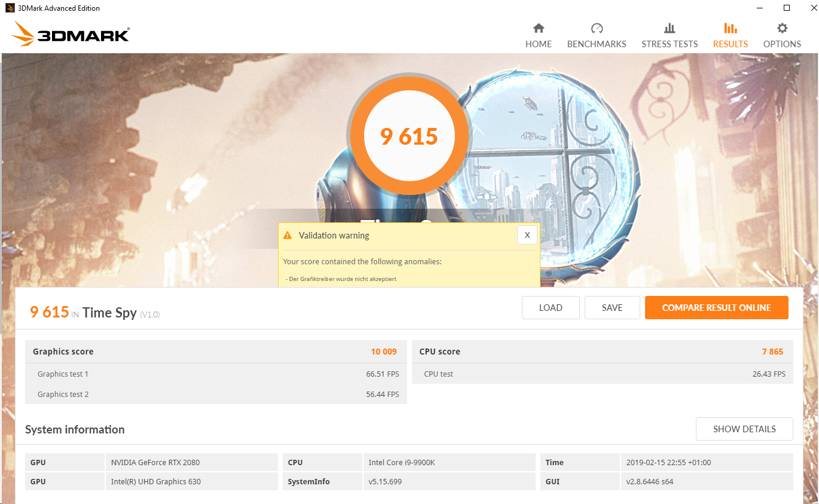The width and height of the screenshot is (819, 504).
Task: Click the Graphics score heading
Action: (63, 352)
